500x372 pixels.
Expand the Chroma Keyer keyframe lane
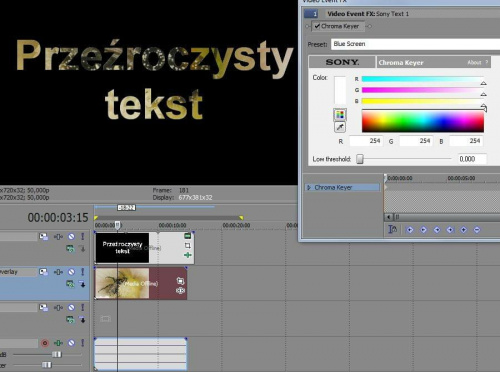pos(309,188)
